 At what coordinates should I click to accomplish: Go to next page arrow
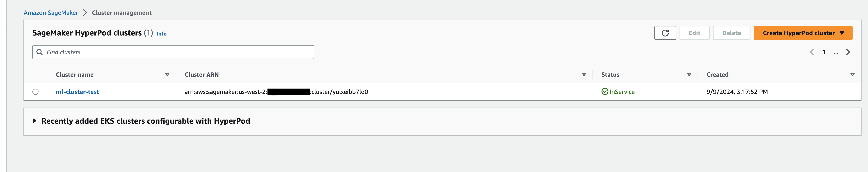coord(848,52)
